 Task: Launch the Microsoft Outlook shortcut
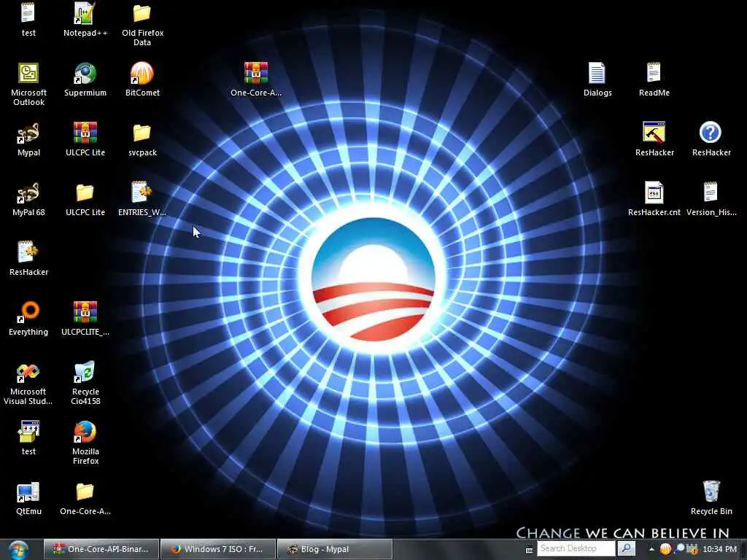(x=28, y=74)
